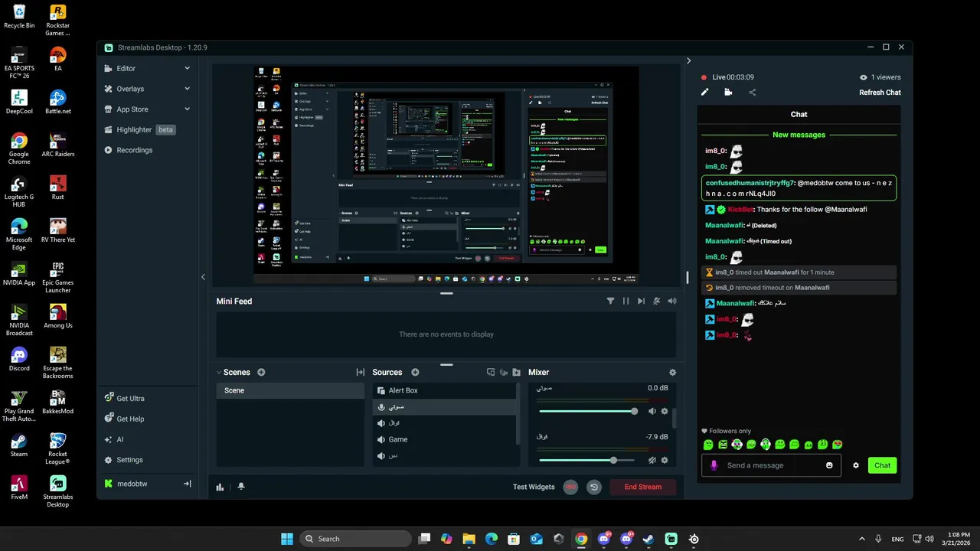Unmute the -7.9 dB mixer channel
980x551 pixels.
pyautogui.click(x=652, y=460)
